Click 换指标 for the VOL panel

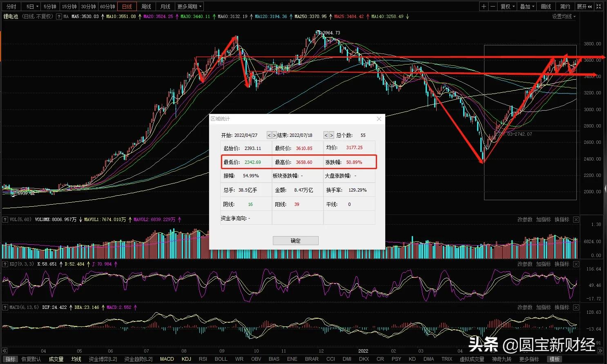coord(562,220)
